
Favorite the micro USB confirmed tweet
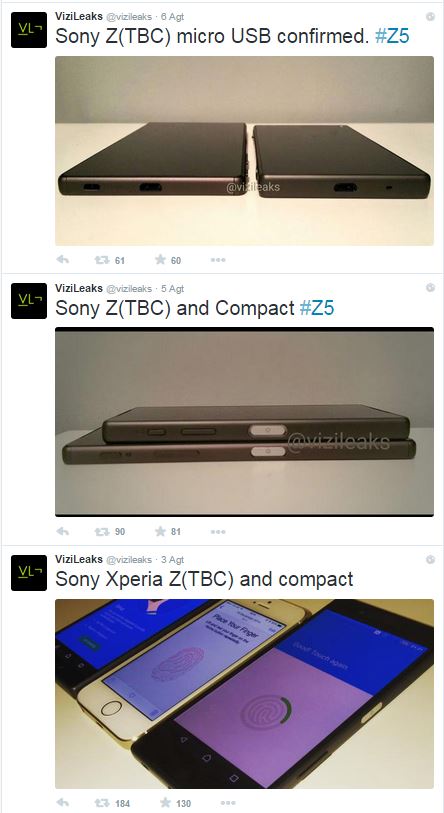click(x=160, y=260)
